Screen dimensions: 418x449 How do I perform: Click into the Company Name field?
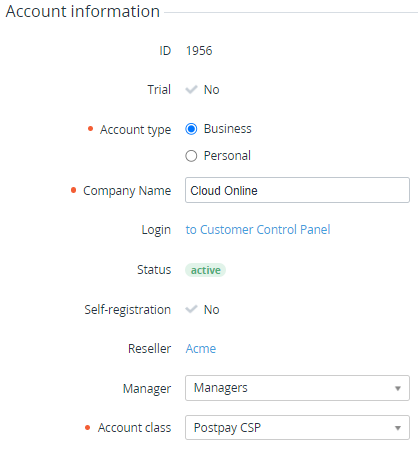click(297, 190)
